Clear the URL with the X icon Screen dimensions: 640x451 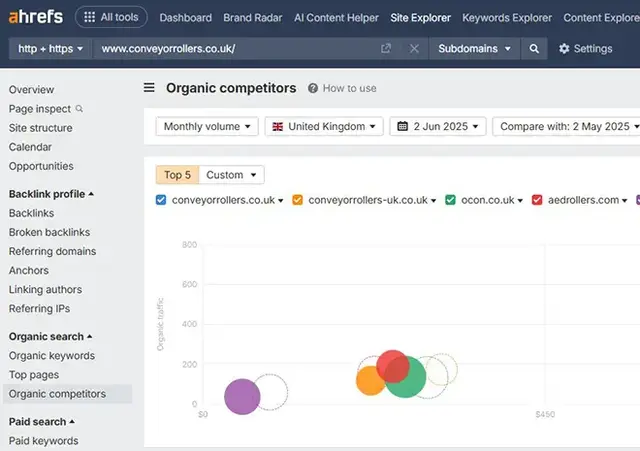(414, 49)
